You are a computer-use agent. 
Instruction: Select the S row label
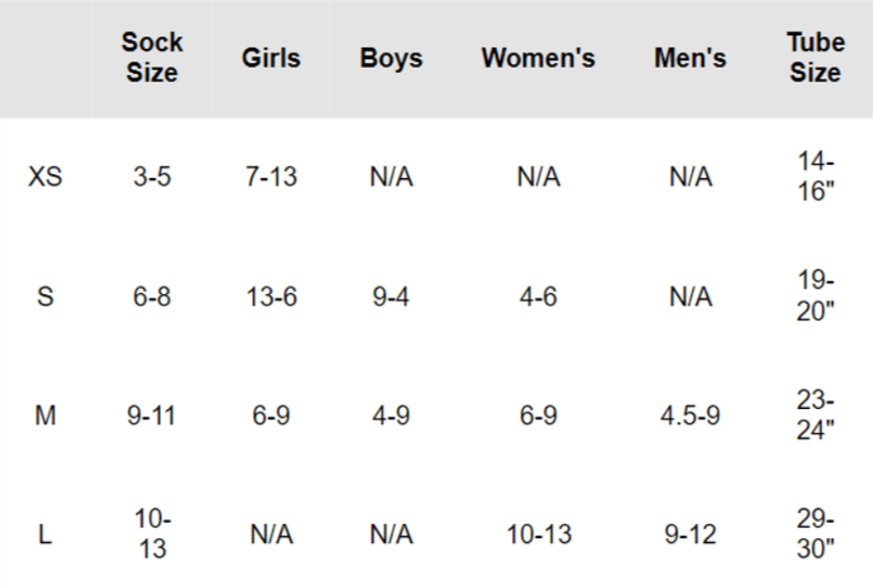pos(45,296)
